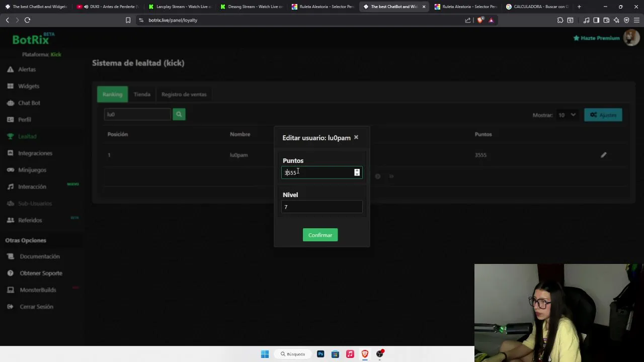644x362 pixels.
Task: Click the share icon in address bar
Action: [468, 20]
